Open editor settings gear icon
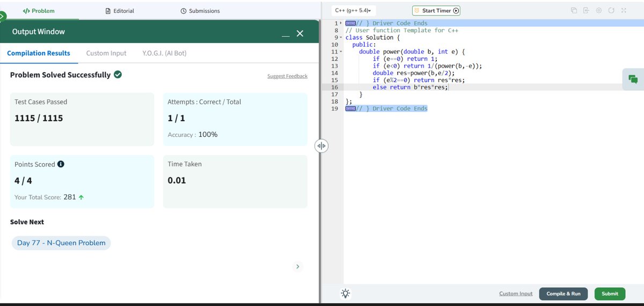The height and width of the screenshot is (306, 644). pyautogui.click(x=598, y=10)
